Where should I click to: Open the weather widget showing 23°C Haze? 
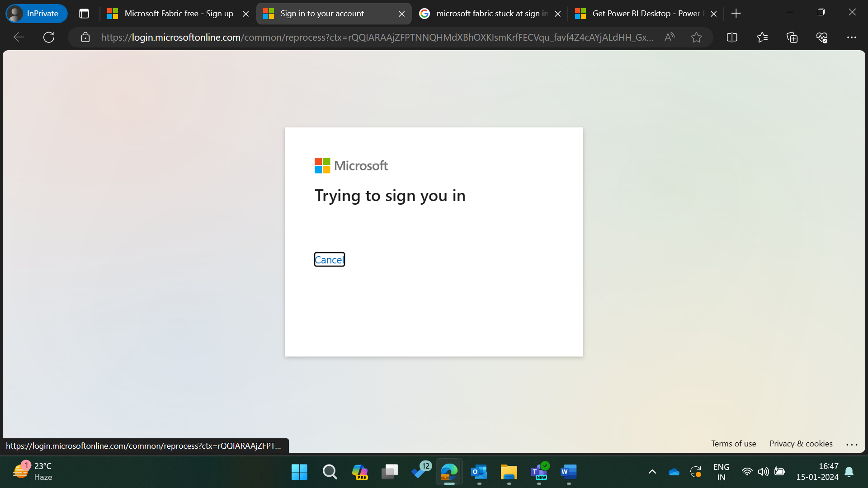[x=33, y=472]
